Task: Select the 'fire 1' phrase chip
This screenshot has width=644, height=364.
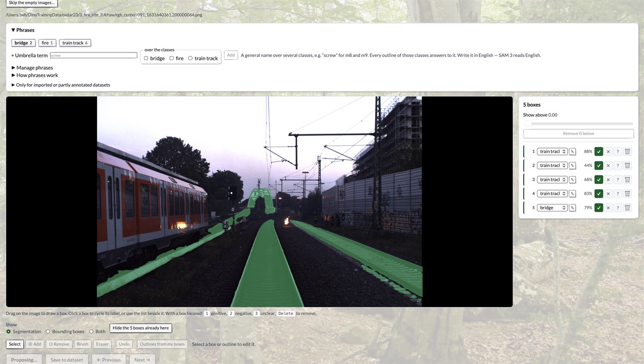Action: [x=47, y=43]
